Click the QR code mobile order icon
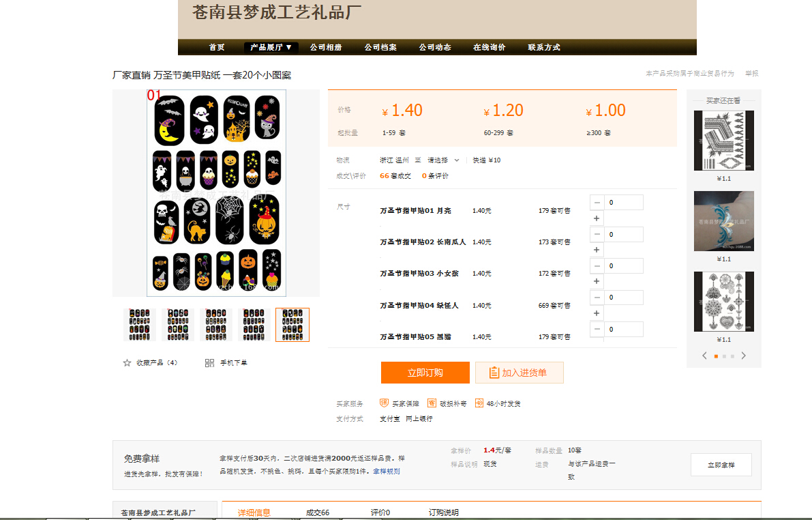Viewport: 812px width, 520px height. 209,363
